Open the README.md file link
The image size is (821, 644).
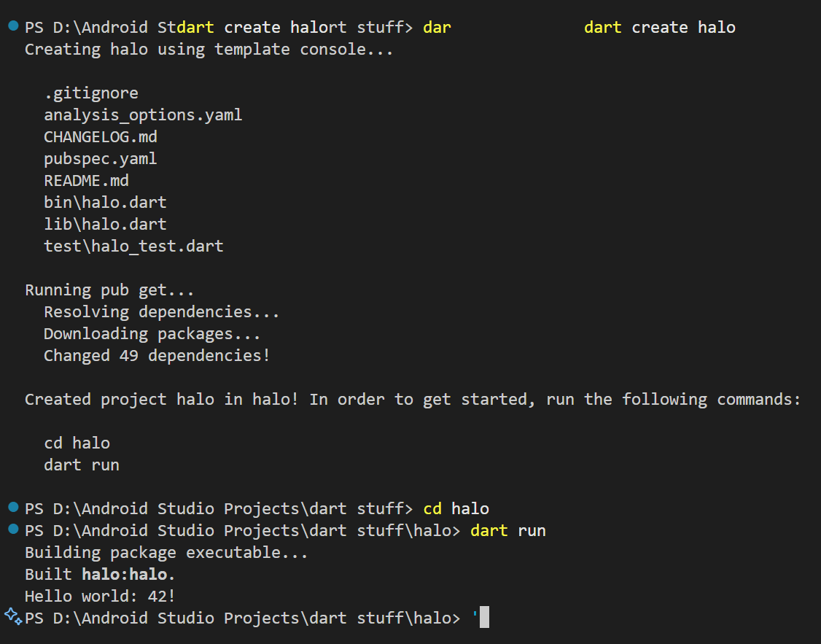pos(86,181)
